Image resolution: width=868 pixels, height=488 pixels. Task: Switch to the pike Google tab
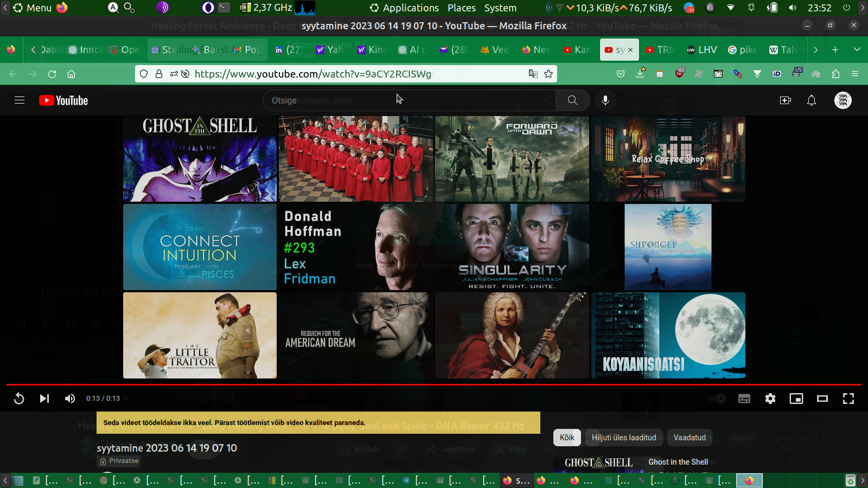[743, 50]
